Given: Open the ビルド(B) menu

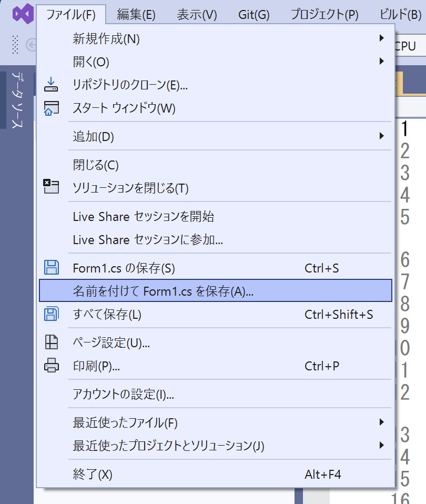Looking at the screenshot, I should point(400,14).
